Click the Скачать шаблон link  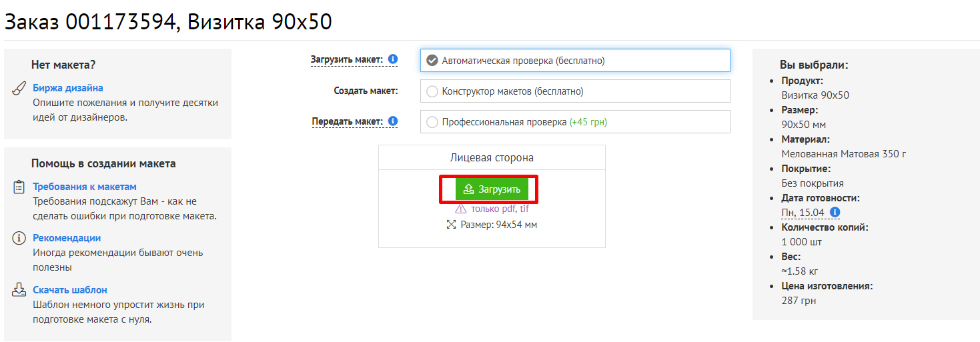pyautogui.click(x=70, y=290)
